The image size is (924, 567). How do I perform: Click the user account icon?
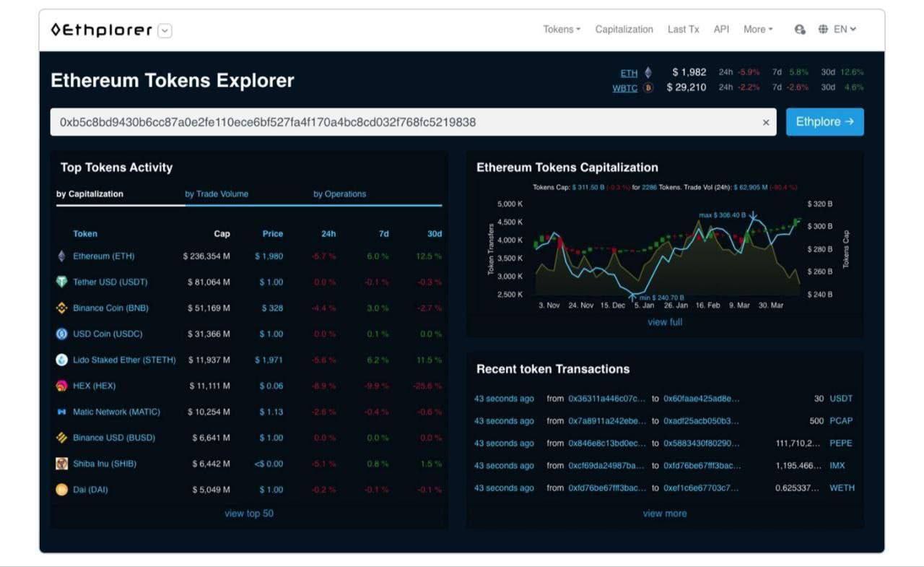(x=800, y=30)
